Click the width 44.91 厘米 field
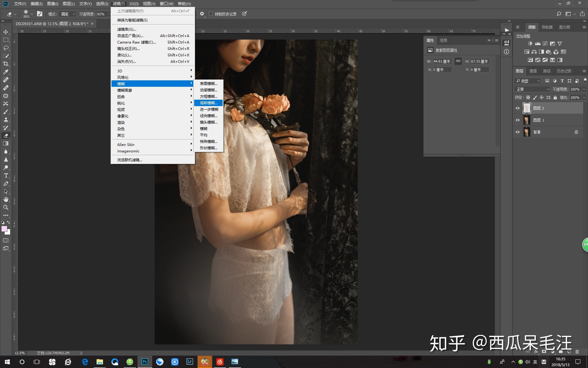Image resolution: width=588 pixels, height=368 pixels. 442,61
